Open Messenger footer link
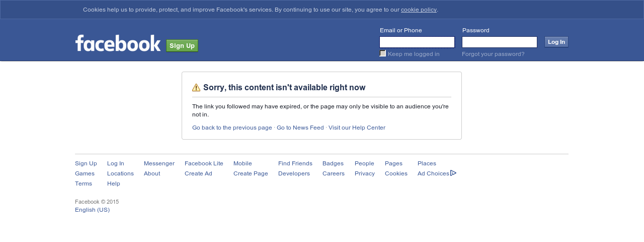The height and width of the screenshot is (242, 644). click(x=159, y=163)
